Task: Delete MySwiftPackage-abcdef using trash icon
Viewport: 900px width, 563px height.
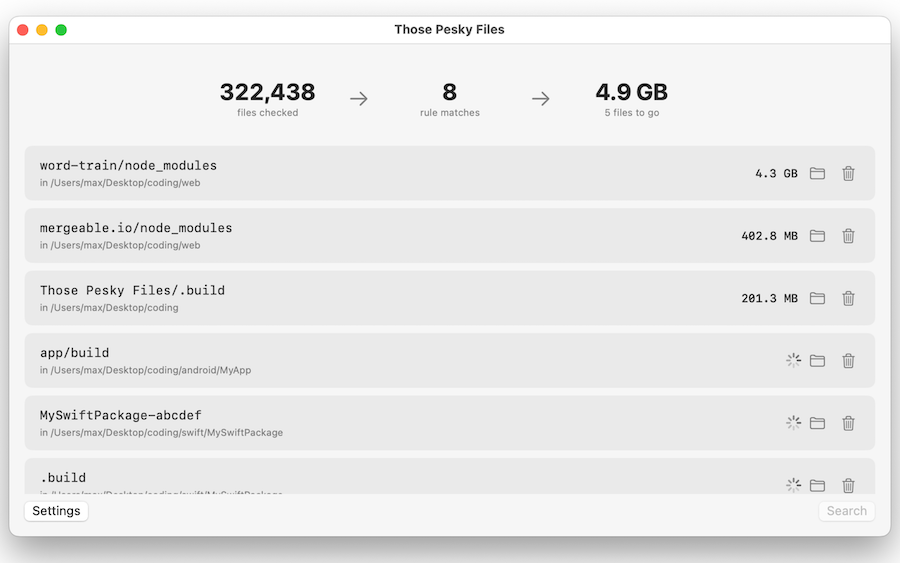Action: [848, 423]
